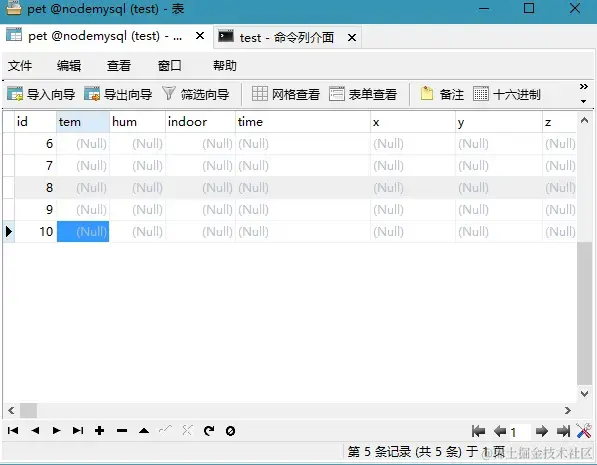Select the id cell with value 9
This screenshot has height=465, width=597.
[35, 209]
